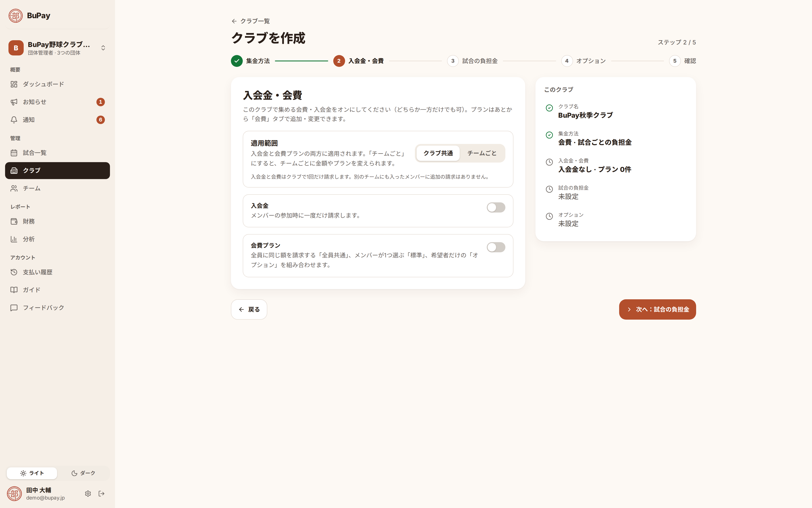Switch to ダーク theme
The height and width of the screenshot is (508, 812).
point(83,473)
